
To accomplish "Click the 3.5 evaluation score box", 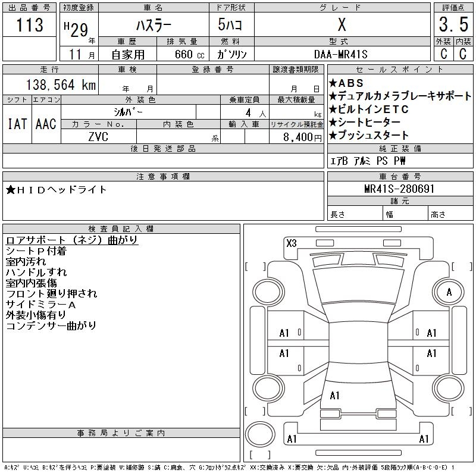I will pos(452,25).
